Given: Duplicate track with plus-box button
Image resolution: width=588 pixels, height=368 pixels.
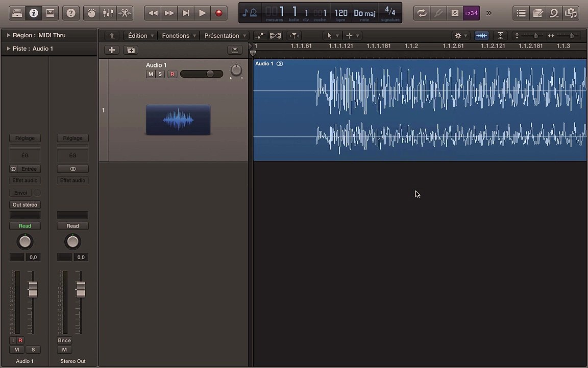Looking at the screenshot, I should (131, 50).
